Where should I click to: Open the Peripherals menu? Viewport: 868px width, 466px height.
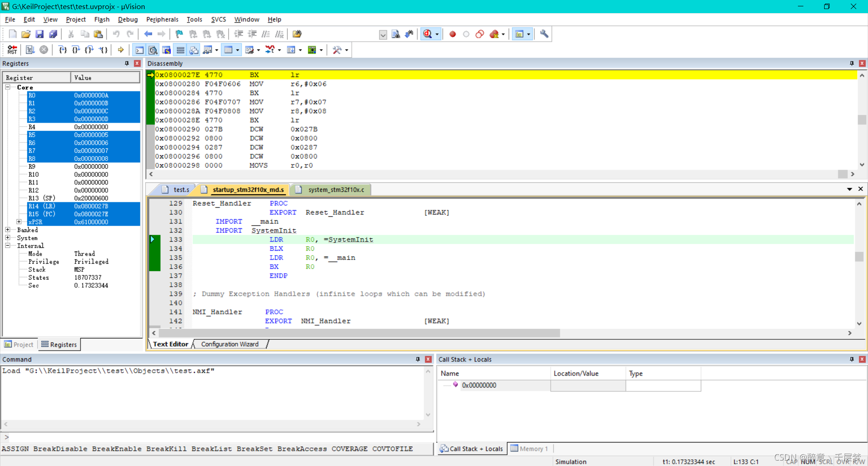(x=162, y=19)
